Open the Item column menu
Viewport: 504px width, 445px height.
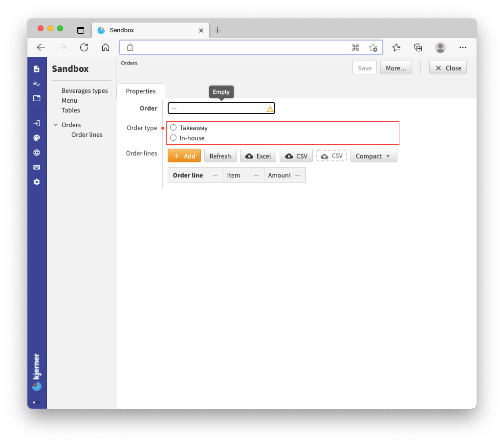point(256,175)
